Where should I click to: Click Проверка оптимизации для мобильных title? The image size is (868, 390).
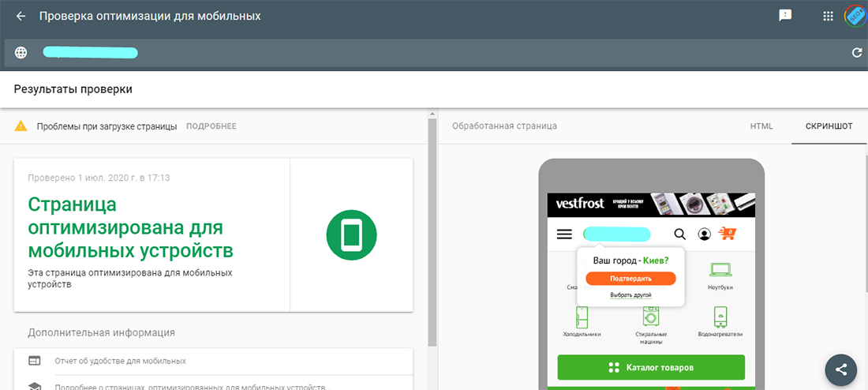coord(150,16)
